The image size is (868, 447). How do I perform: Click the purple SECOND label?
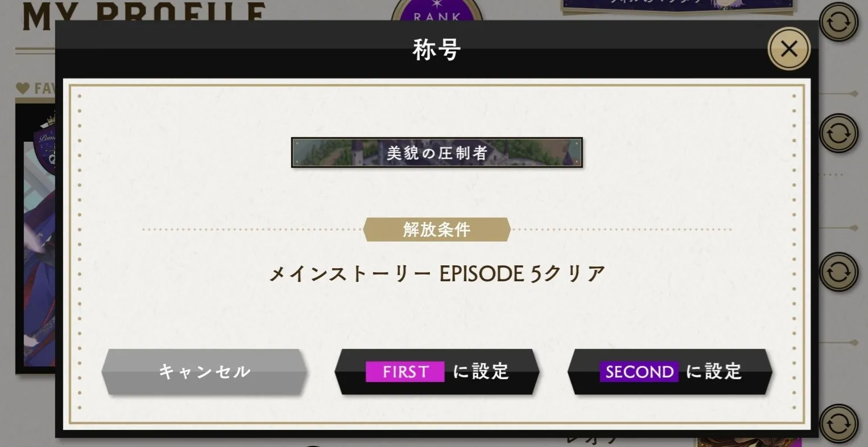[x=639, y=372]
